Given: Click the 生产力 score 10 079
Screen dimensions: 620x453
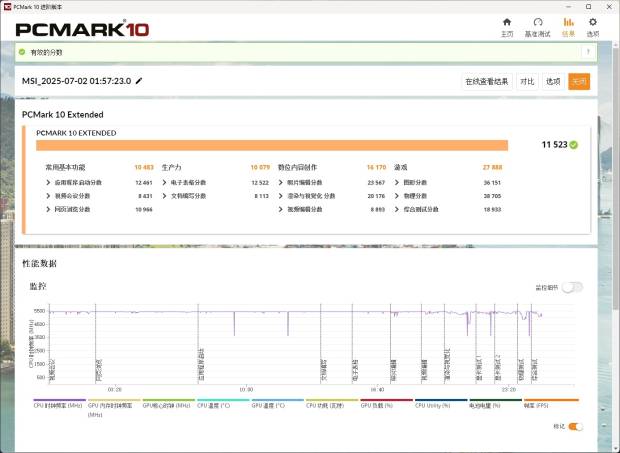Looking at the screenshot, I should [260, 168].
